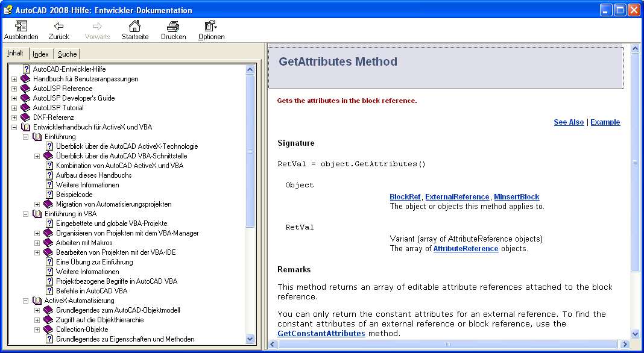Screen dimensions: 644x353
Task: Select Weitere Informationen under Einführung
Action: pyautogui.click(x=87, y=185)
